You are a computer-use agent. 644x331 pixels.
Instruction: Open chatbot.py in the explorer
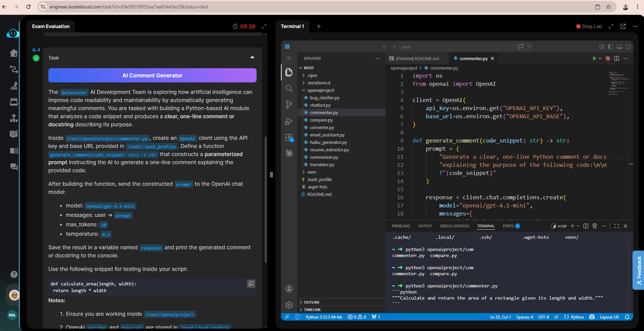point(320,105)
